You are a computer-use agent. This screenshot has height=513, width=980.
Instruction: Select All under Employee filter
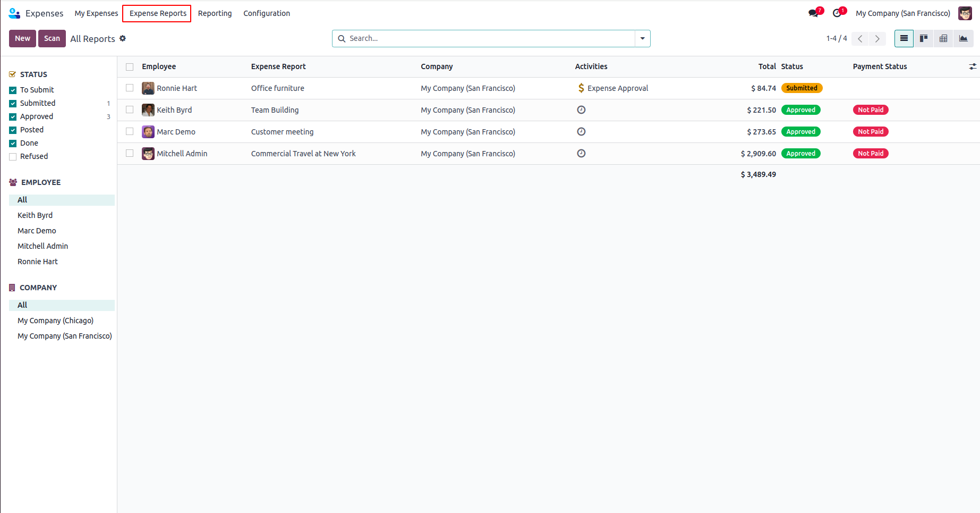62,200
